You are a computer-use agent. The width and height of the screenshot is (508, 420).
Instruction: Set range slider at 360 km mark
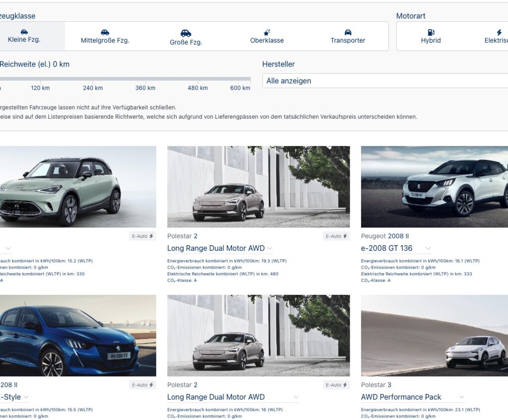(x=145, y=79)
